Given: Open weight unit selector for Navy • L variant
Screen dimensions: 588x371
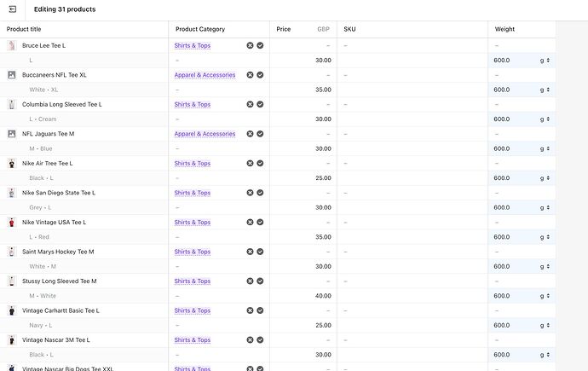Looking at the screenshot, I should point(545,325).
